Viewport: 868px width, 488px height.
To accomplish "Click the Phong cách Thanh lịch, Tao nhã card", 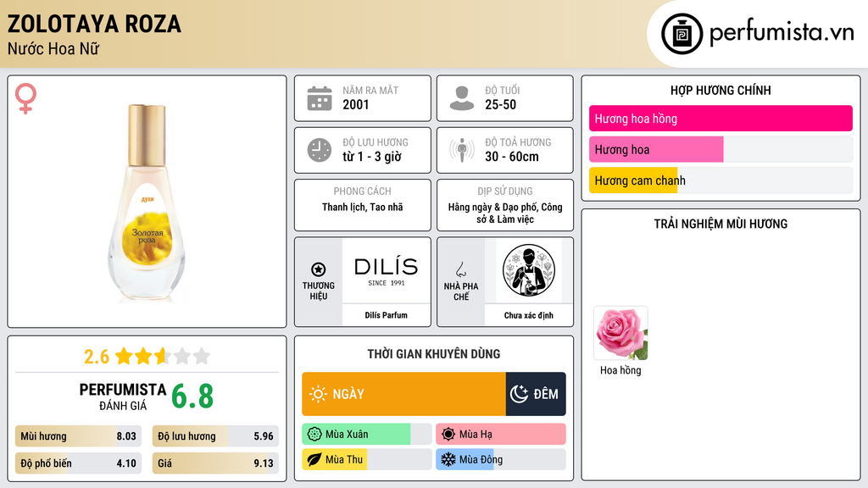I will (x=363, y=205).
